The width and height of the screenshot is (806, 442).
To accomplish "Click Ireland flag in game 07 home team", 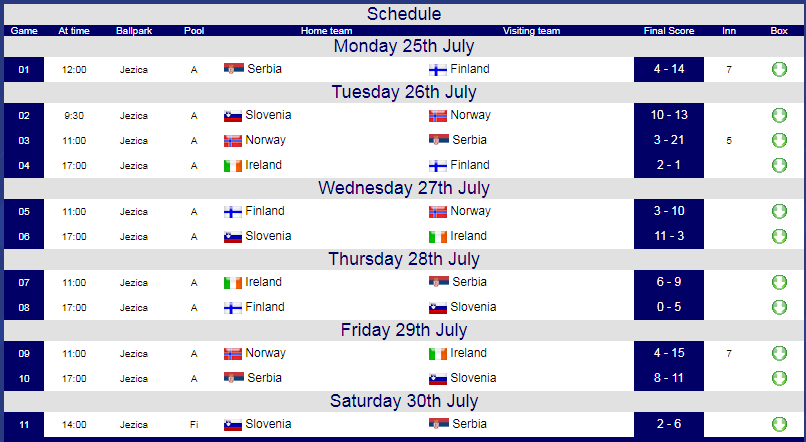I will tap(233, 283).
